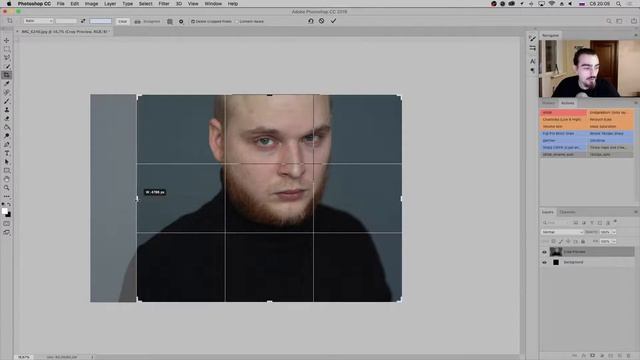
Task: Toggle Quick Mask mode icon
Action: click(x=7, y=224)
